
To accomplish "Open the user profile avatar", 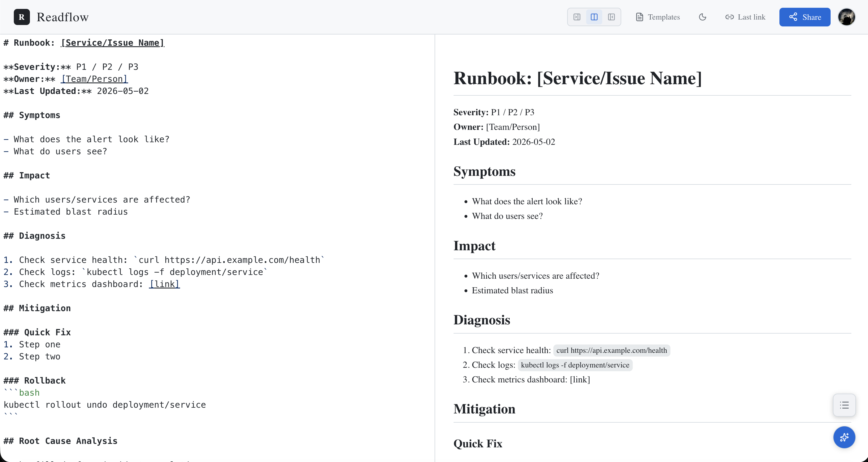I will pos(846,17).
